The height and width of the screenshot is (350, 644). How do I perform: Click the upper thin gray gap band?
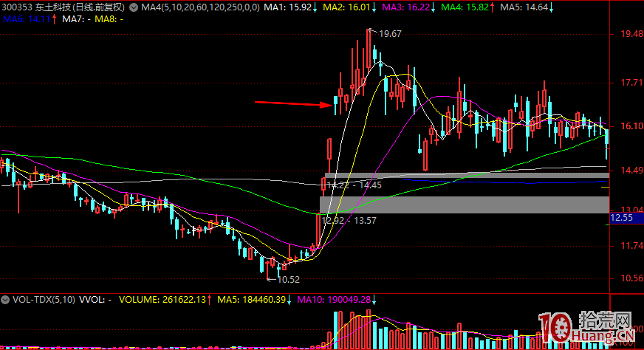[467, 176]
